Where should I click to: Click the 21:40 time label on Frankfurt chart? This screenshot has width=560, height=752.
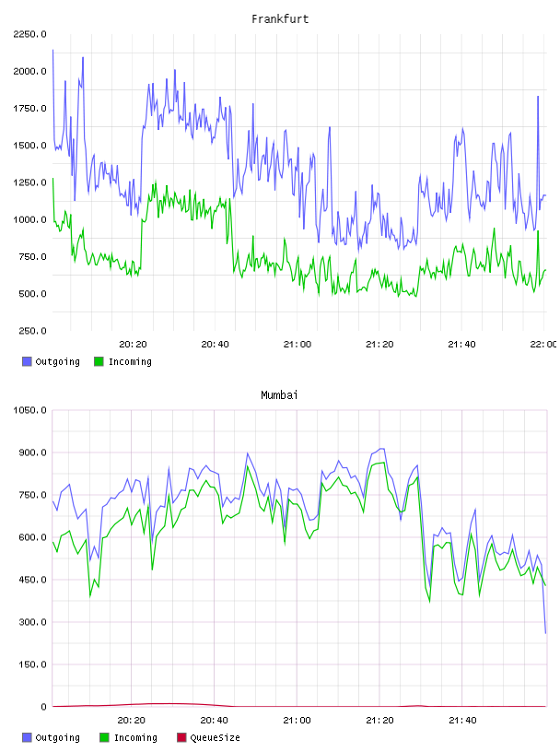pos(461,345)
